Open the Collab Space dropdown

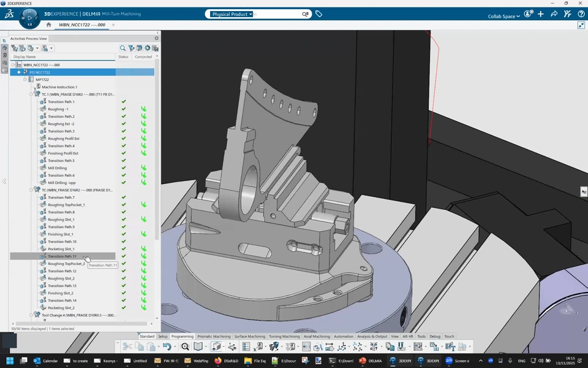pyautogui.click(x=503, y=17)
